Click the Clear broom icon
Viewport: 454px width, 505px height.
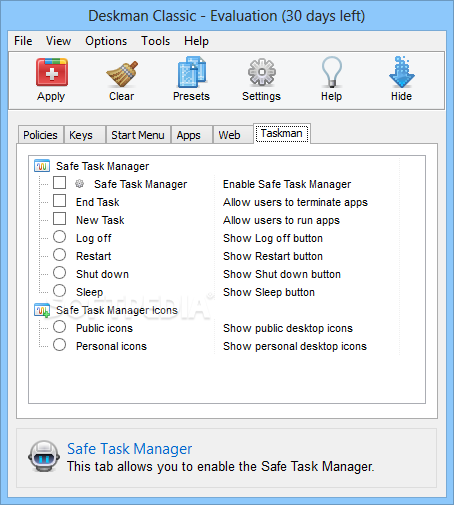122,74
